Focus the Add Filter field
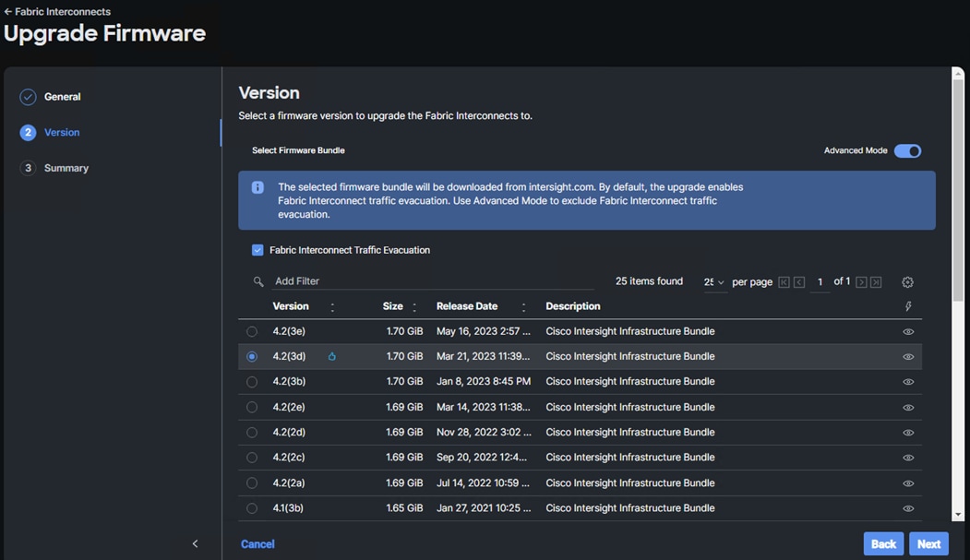Image resolution: width=970 pixels, height=560 pixels. (x=433, y=281)
